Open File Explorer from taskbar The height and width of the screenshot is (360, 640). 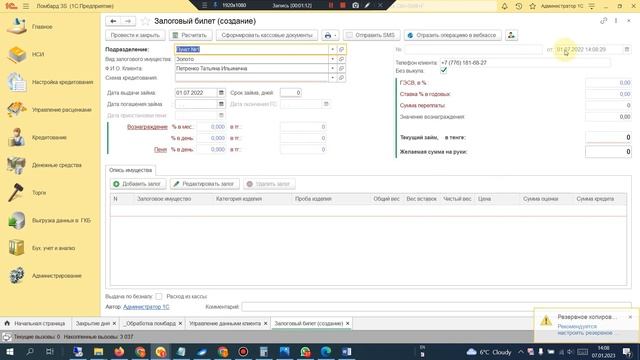click(x=98, y=351)
